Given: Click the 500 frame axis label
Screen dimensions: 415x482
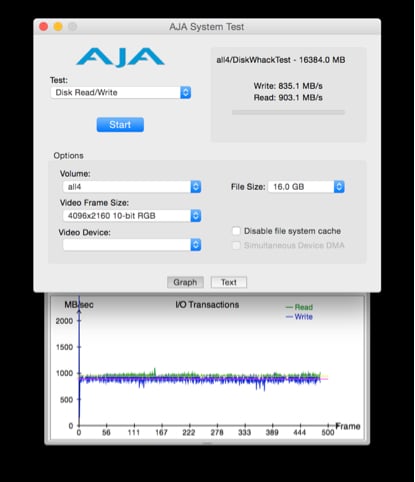Looking at the screenshot, I should click(x=328, y=433).
